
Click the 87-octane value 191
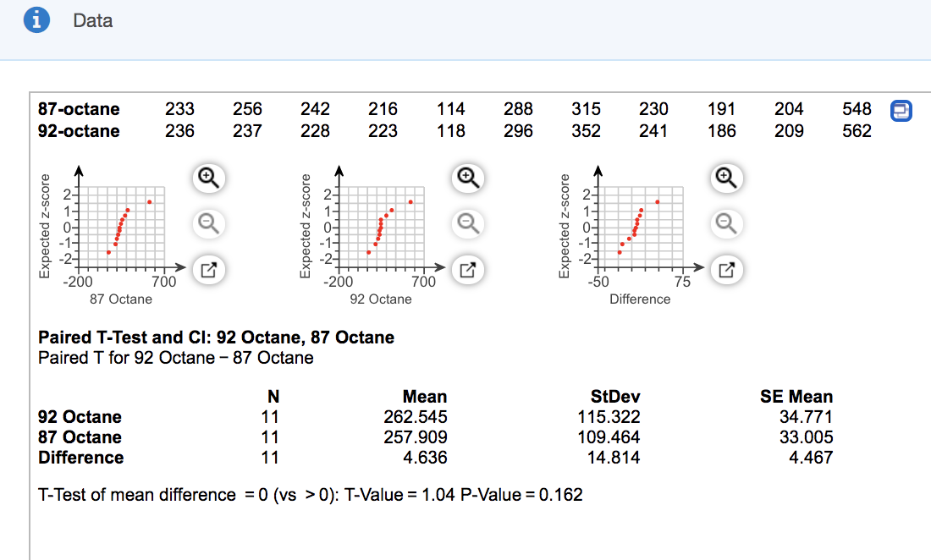[x=721, y=109]
